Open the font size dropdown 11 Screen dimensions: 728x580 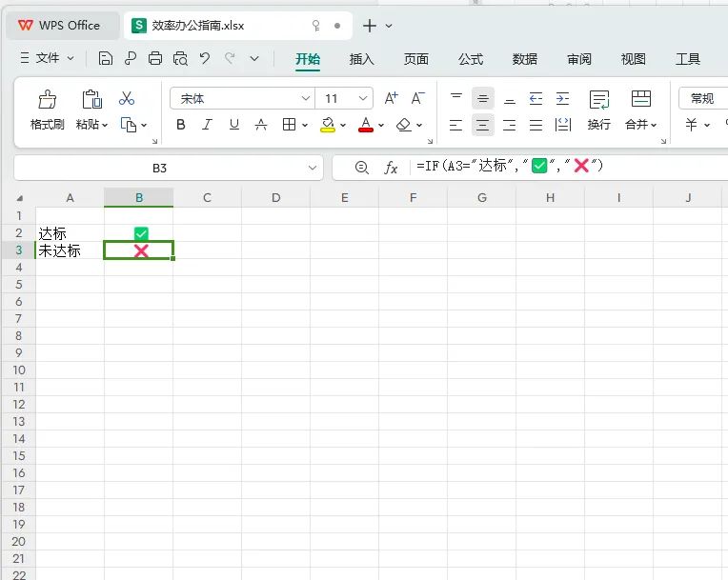tap(363, 98)
